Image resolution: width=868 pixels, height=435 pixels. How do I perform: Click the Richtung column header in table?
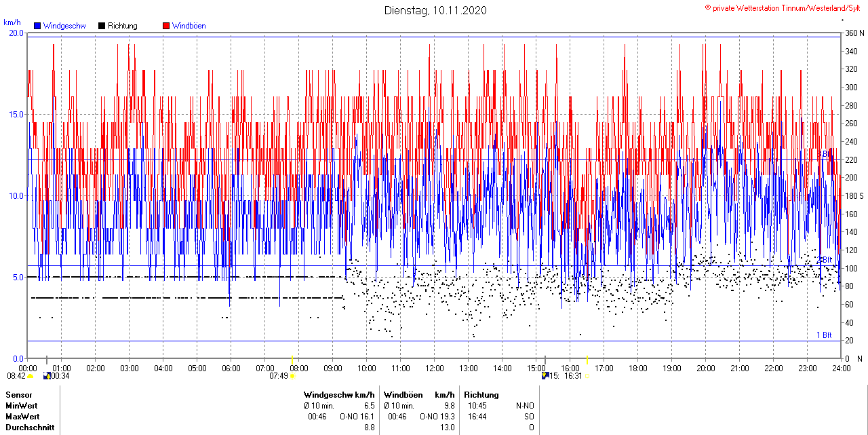click(481, 394)
